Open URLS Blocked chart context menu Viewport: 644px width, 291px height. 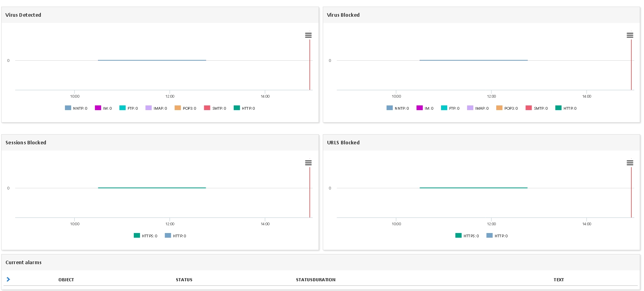pos(630,163)
